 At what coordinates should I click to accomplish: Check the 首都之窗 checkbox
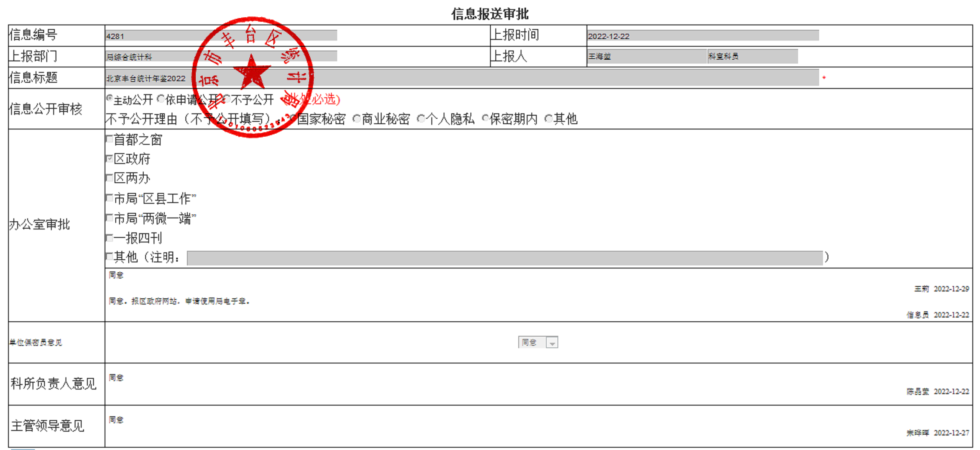[x=110, y=139]
